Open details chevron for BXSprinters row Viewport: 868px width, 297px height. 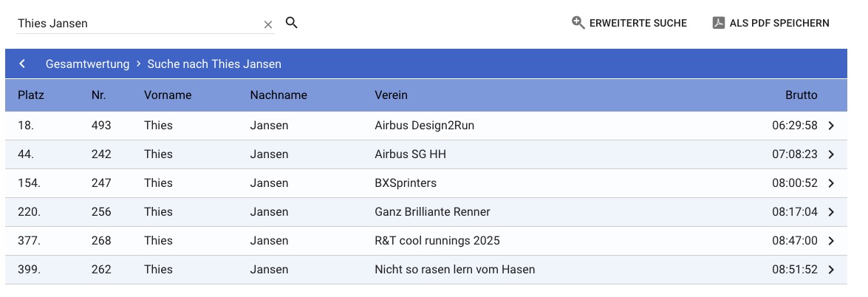point(831,183)
